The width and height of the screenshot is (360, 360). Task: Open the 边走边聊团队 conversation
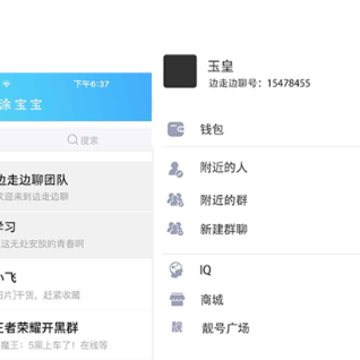click(x=76, y=187)
